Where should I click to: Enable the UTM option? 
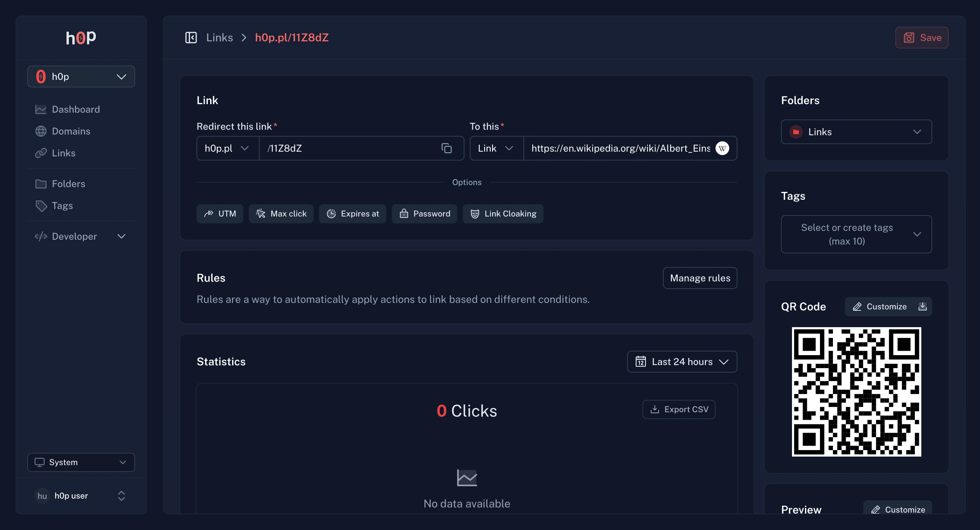point(220,213)
